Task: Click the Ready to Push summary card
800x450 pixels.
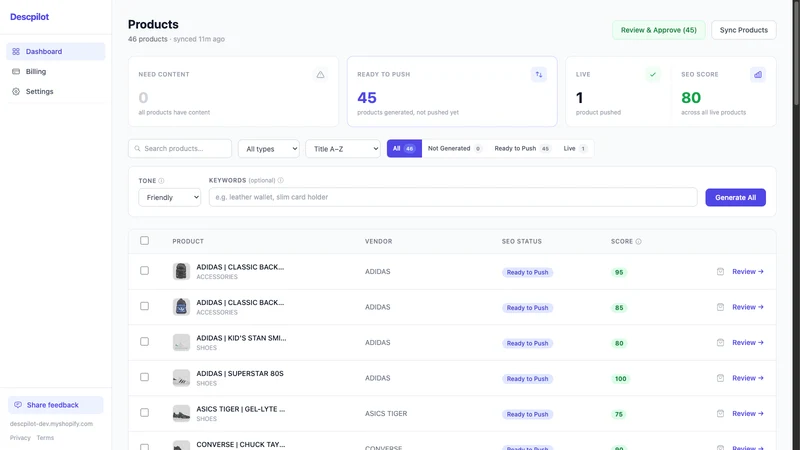Action: tap(452, 91)
